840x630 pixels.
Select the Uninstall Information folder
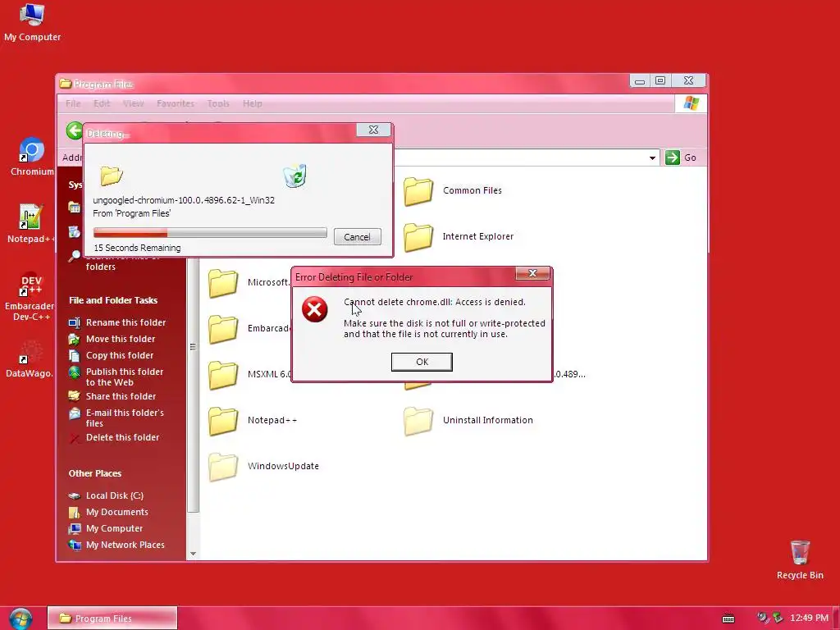coord(468,421)
